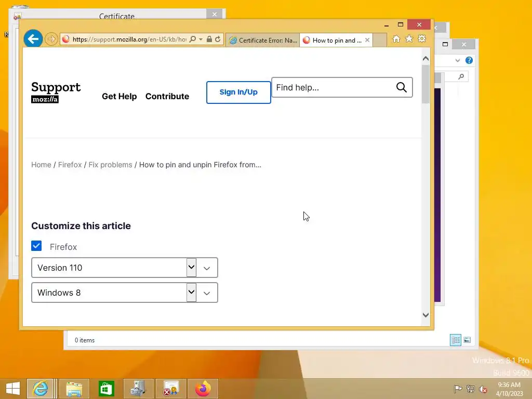532x399 pixels.
Task: Open the Windows 8 dropdown
Action: [x=125, y=292]
